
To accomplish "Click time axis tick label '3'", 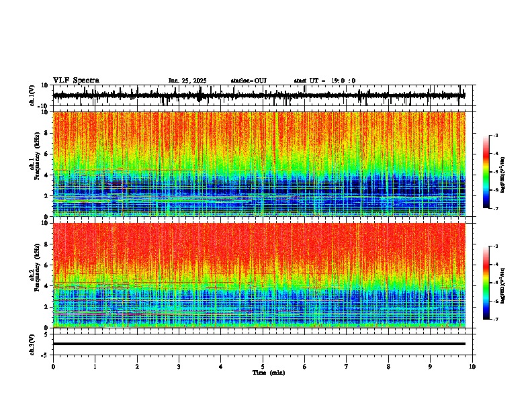I will click(x=179, y=367).
